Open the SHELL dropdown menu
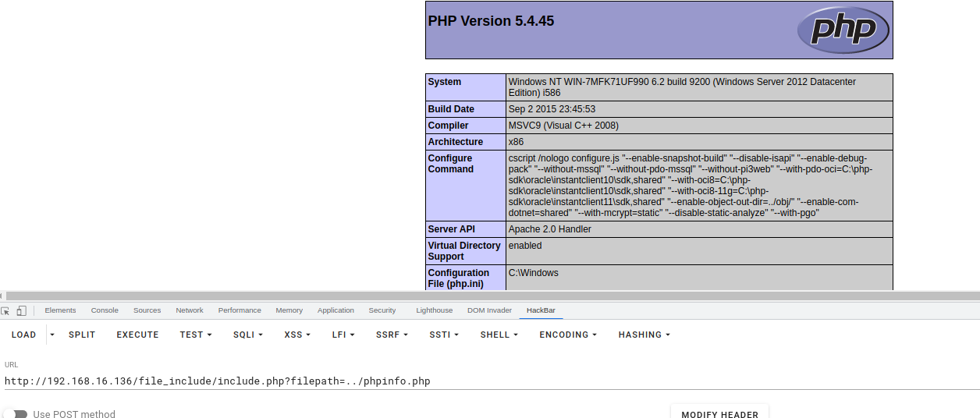Viewport: 980px width, 418px height. point(499,335)
